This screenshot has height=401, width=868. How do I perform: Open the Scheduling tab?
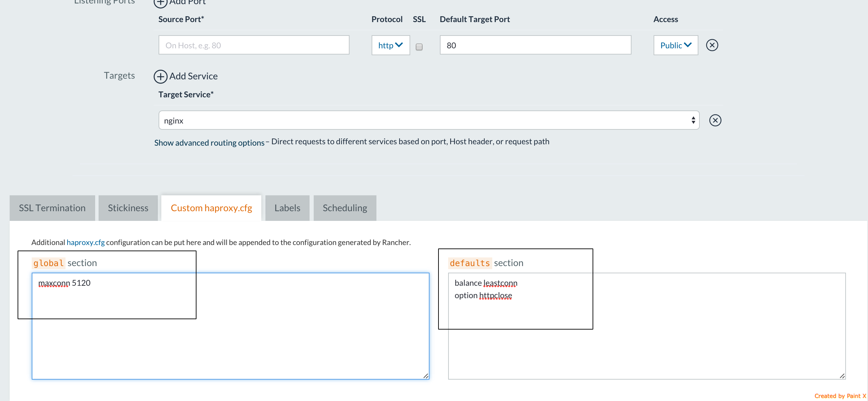click(x=345, y=208)
